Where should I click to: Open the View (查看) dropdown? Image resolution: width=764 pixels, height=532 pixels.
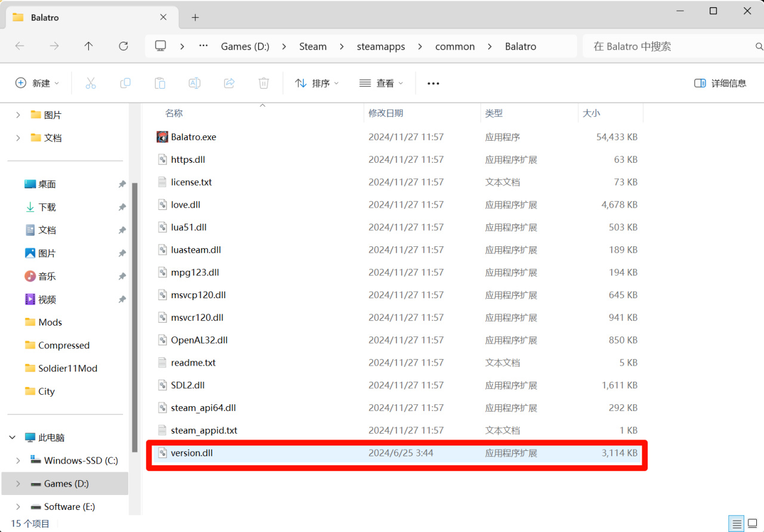click(381, 83)
